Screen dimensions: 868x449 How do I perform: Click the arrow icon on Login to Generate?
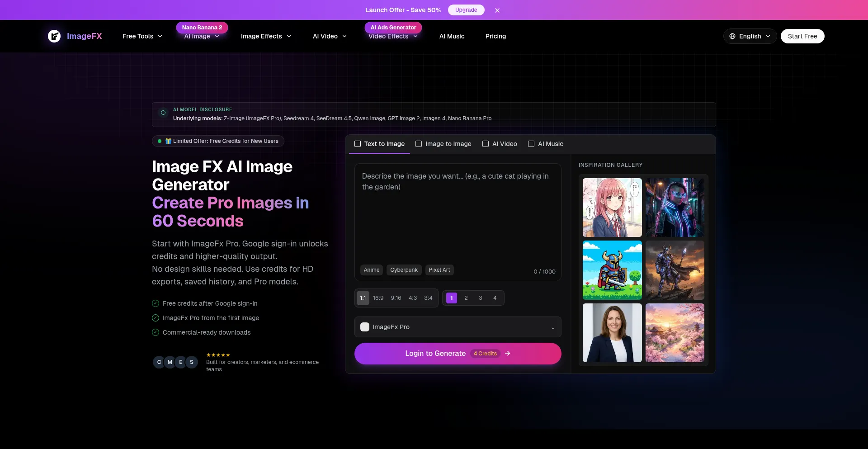508,354
